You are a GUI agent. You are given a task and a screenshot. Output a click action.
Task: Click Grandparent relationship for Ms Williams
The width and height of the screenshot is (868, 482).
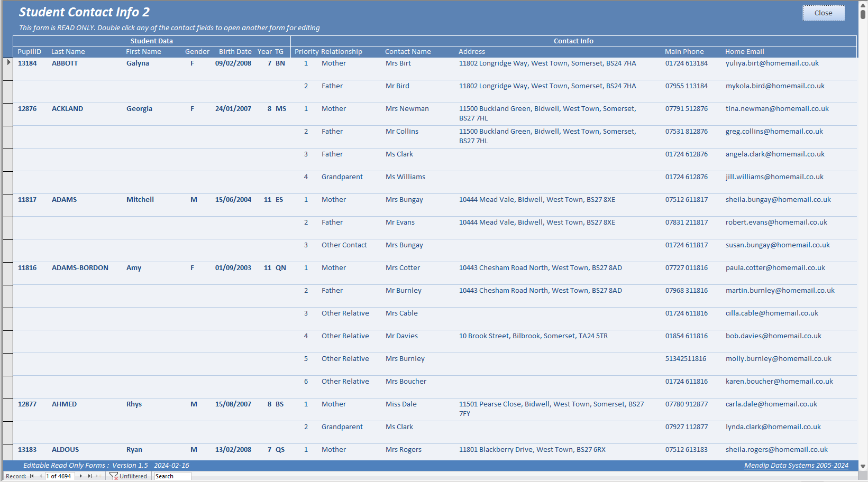pyautogui.click(x=342, y=177)
